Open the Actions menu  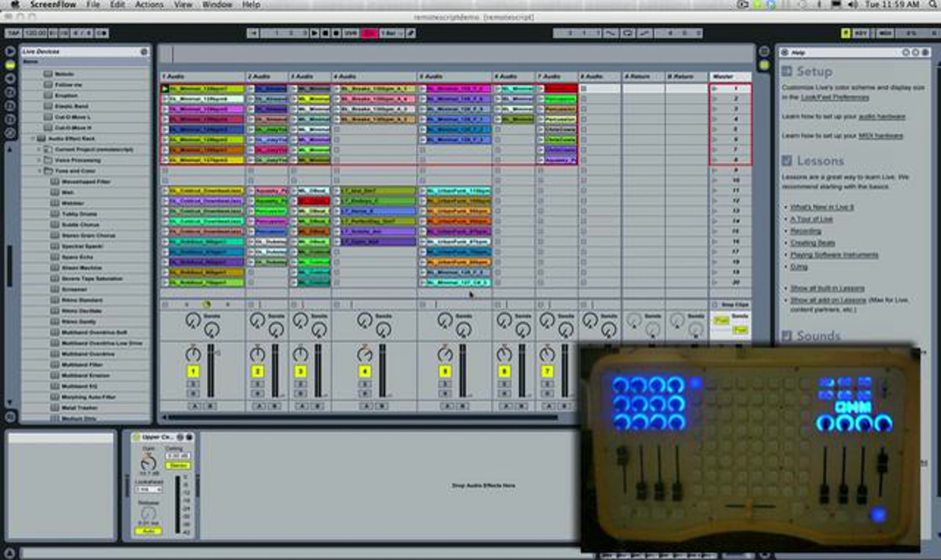click(149, 5)
